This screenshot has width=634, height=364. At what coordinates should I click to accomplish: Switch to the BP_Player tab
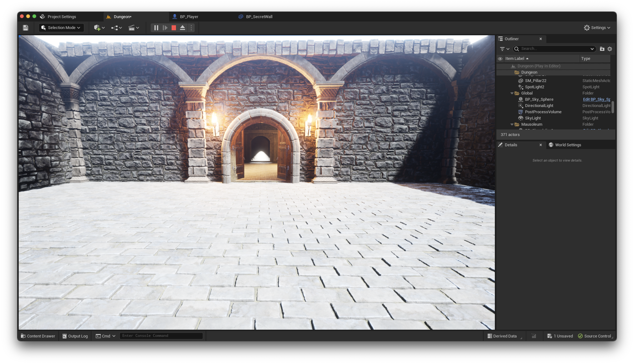pyautogui.click(x=189, y=17)
